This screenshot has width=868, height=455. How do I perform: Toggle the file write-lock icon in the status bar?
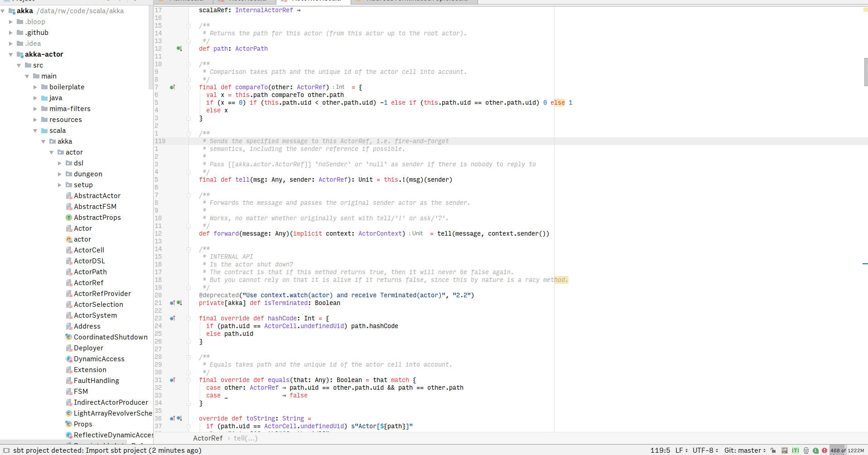(x=773, y=450)
